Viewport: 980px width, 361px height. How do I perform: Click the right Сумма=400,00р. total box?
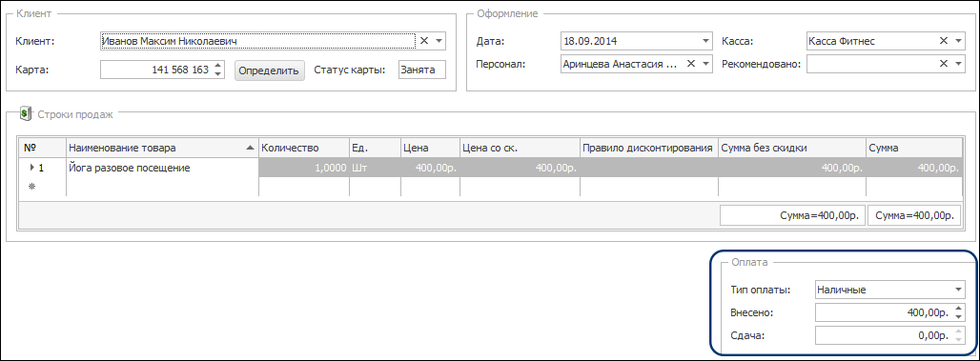[x=914, y=215]
